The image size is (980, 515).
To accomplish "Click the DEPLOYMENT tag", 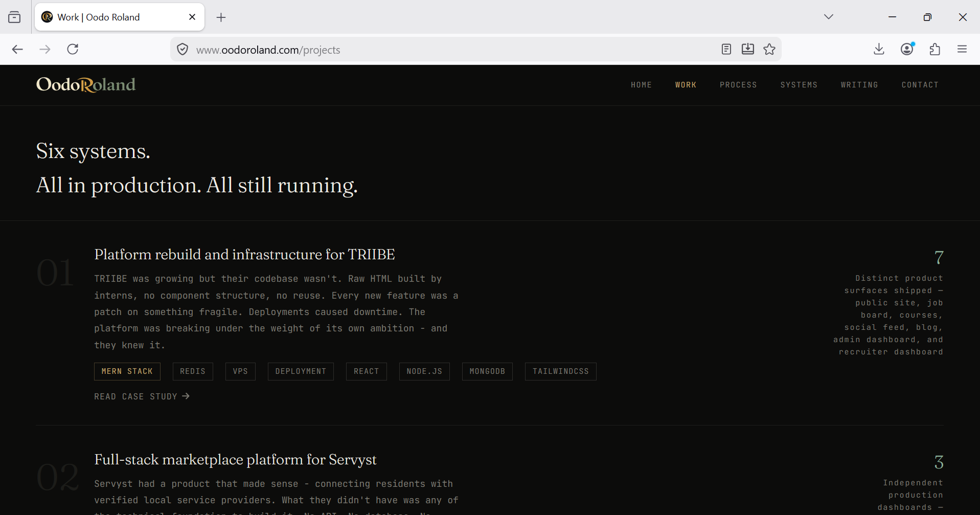I will (x=301, y=371).
